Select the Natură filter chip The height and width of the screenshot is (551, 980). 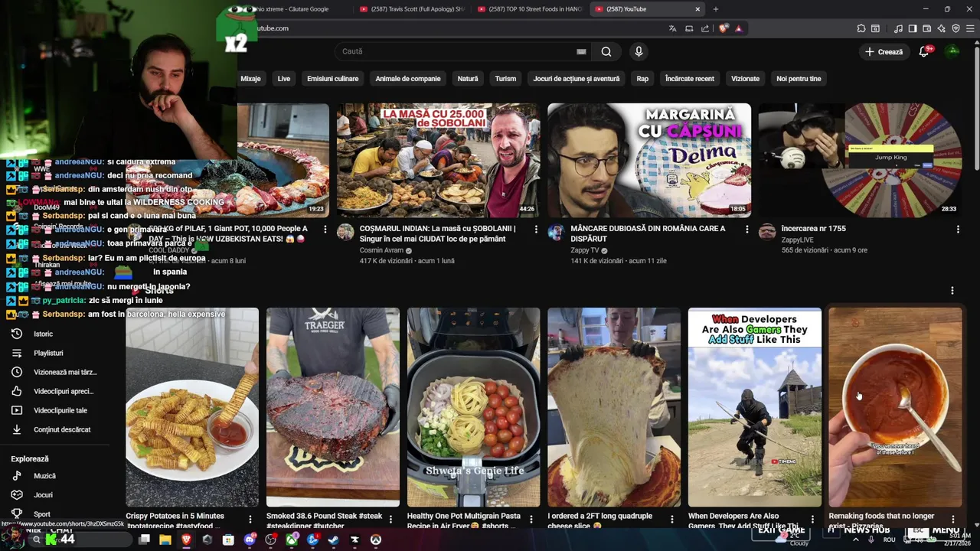pos(468,78)
